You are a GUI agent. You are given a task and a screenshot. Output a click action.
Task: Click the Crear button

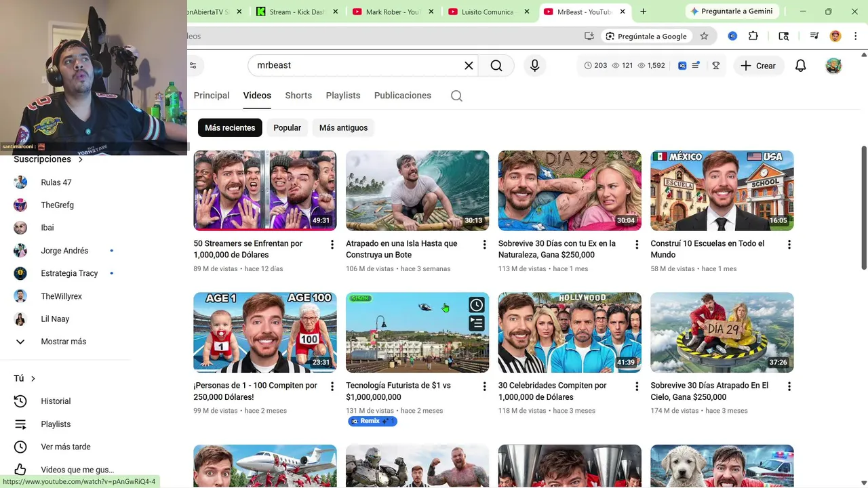pos(758,66)
